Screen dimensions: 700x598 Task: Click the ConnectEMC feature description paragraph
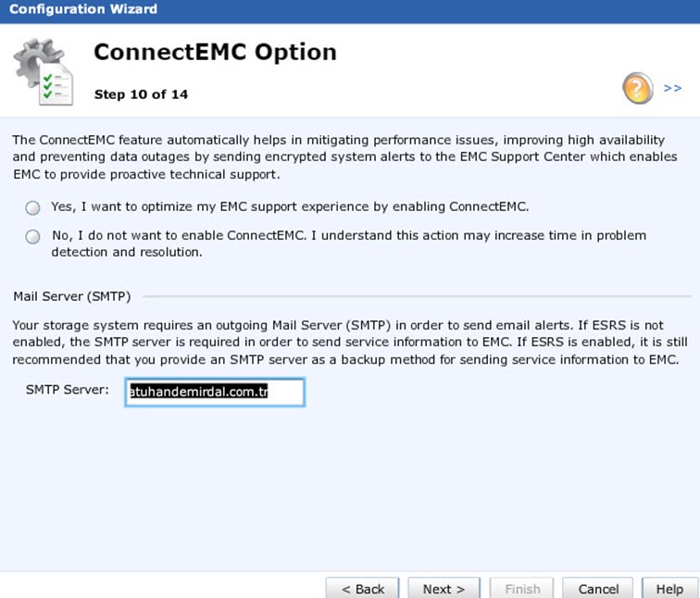coord(344,156)
